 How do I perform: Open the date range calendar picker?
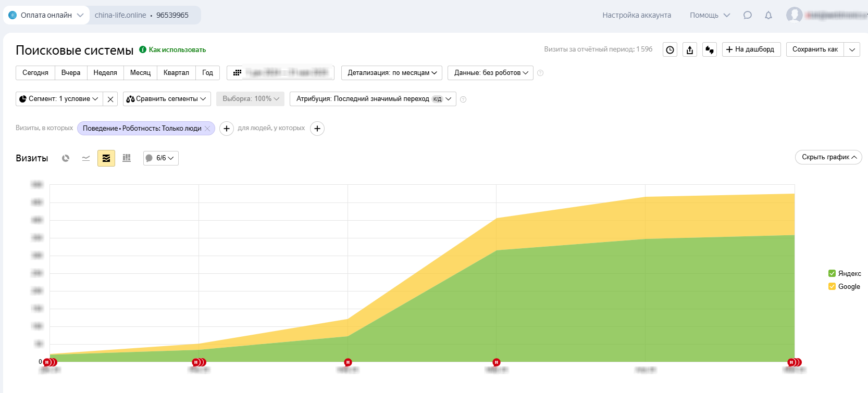pos(280,73)
